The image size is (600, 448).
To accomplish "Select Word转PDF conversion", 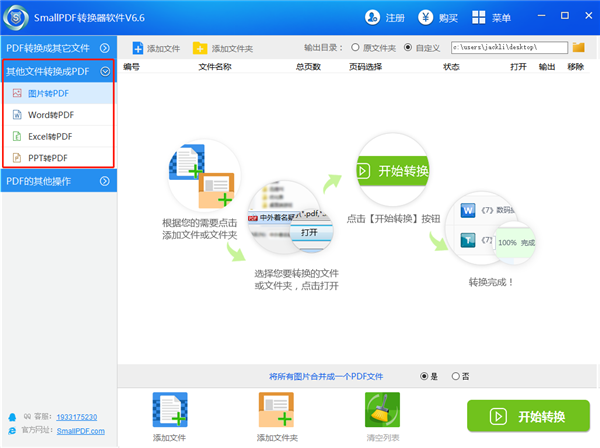I will 59,115.
